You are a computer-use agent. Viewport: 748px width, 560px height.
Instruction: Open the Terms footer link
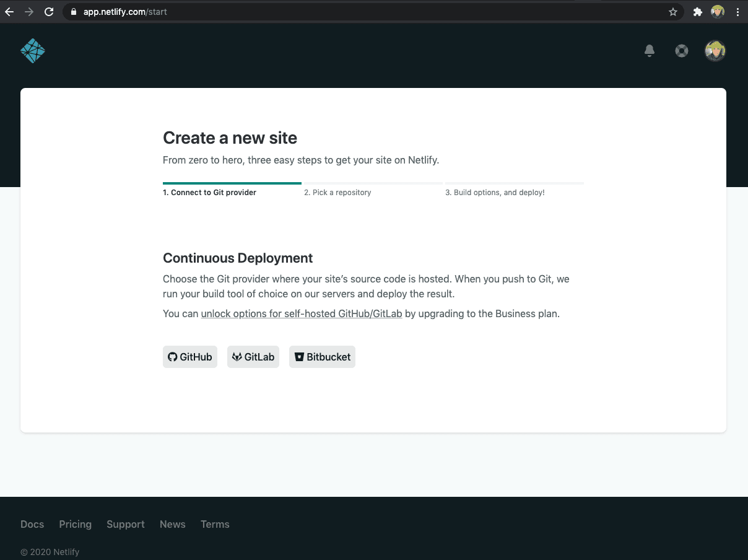(x=215, y=524)
